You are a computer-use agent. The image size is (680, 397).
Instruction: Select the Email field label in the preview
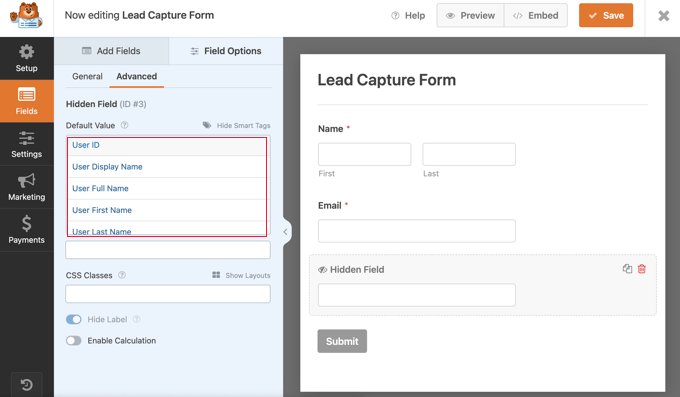[x=330, y=206]
